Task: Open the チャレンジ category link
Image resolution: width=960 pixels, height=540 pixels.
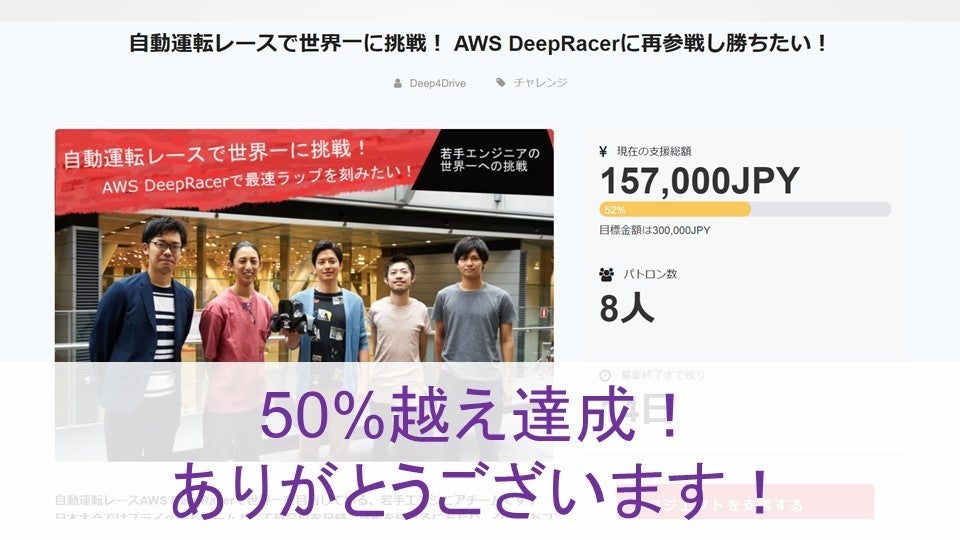Action: [540, 83]
